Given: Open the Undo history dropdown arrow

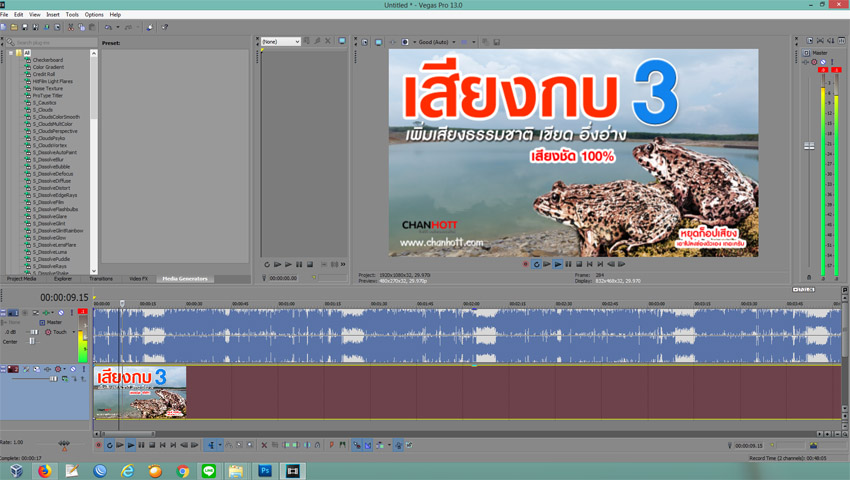Looking at the screenshot, I should pyautogui.click(x=118, y=27).
